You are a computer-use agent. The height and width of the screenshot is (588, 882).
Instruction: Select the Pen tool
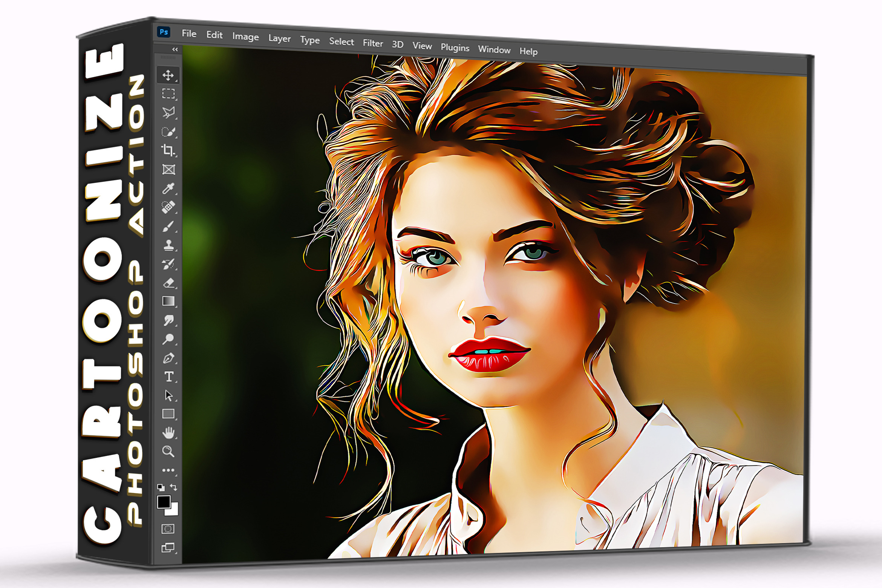click(168, 358)
